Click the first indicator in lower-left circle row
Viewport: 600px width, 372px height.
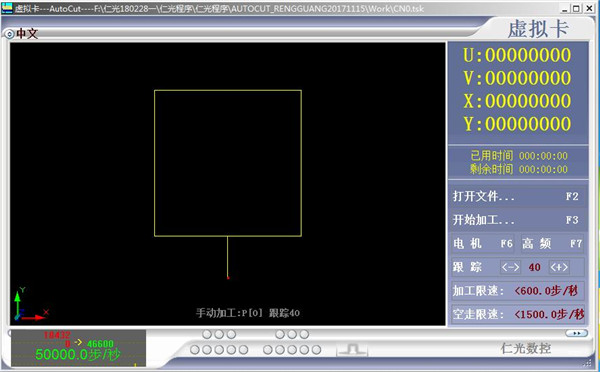coord(195,349)
